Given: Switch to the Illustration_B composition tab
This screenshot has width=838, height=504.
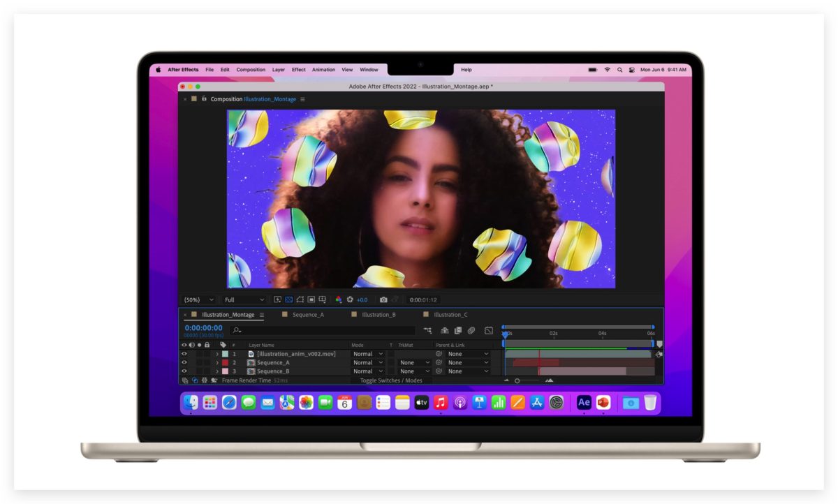Looking at the screenshot, I should (379, 315).
